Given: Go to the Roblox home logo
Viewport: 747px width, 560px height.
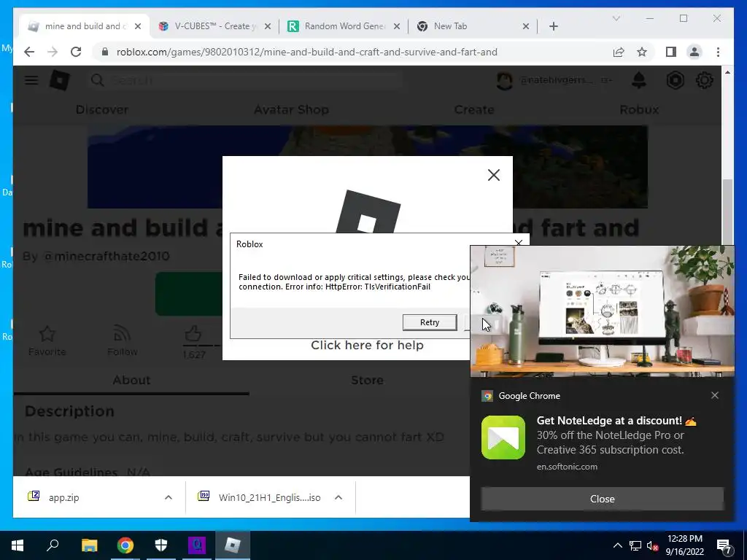Looking at the screenshot, I should coord(60,80).
